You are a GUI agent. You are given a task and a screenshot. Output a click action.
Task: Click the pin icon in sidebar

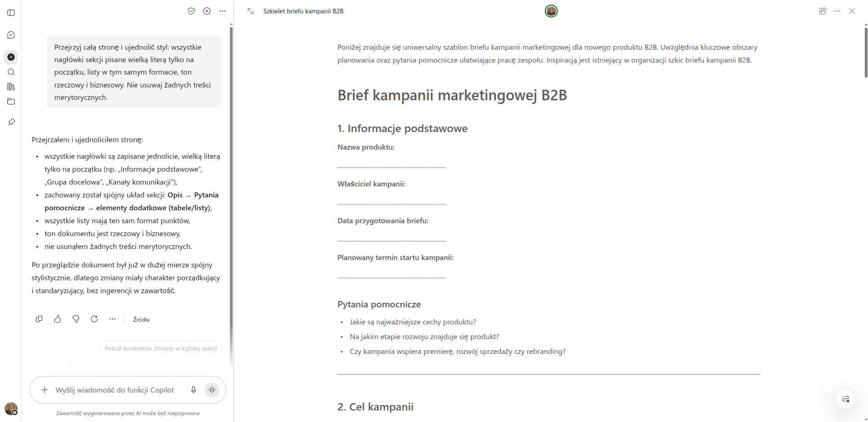click(11, 122)
